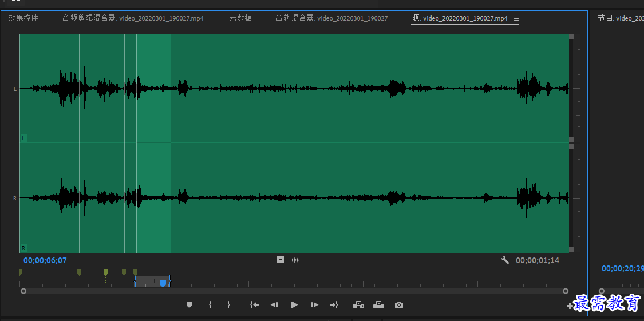Jump to Out point with Go to Out
The width and height of the screenshot is (644, 321).
(334, 304)
